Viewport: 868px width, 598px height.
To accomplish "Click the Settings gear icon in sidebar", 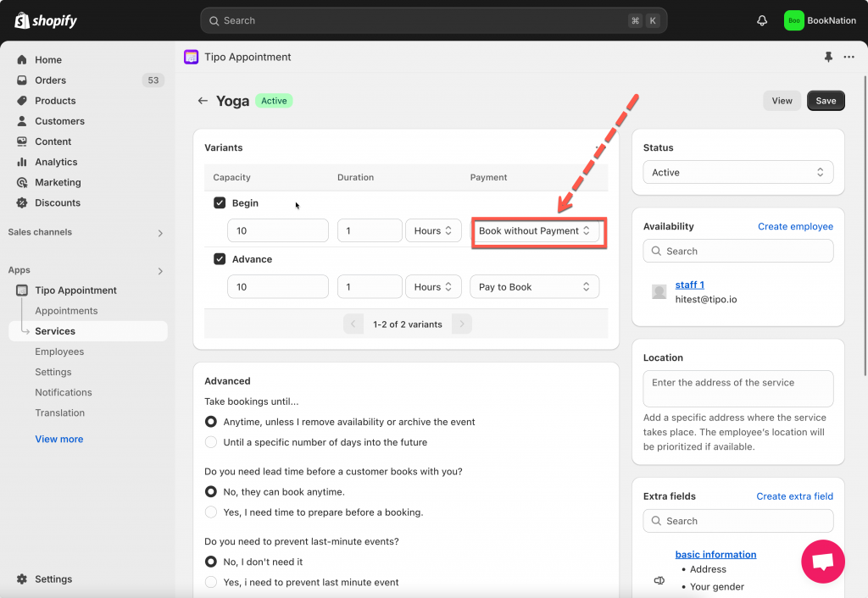I will pyautogui.click(x=22, y=579).
